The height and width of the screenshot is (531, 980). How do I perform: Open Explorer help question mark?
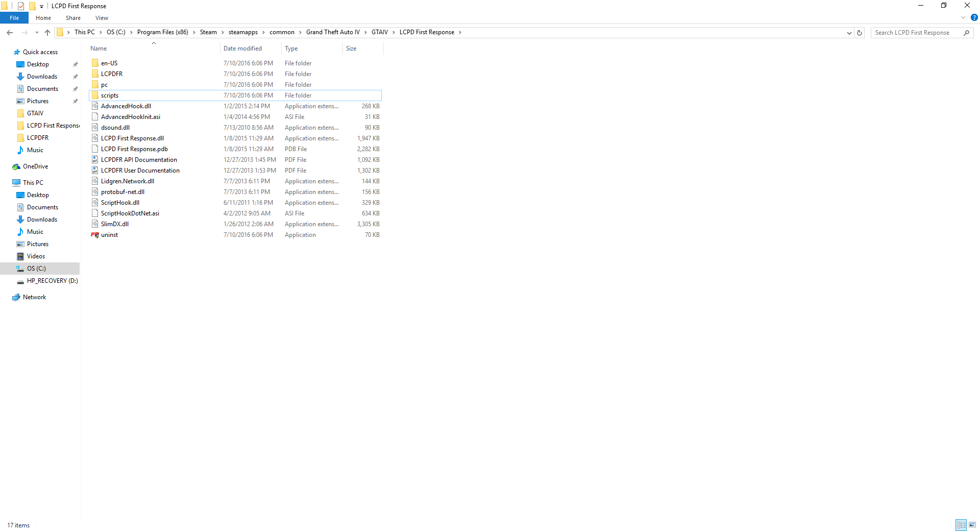click(x=974, y=17)
